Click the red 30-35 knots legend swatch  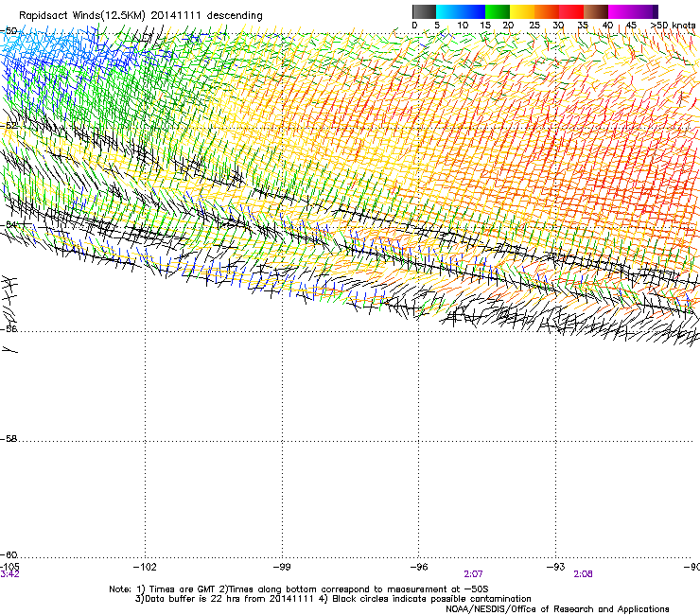(571, 11)
